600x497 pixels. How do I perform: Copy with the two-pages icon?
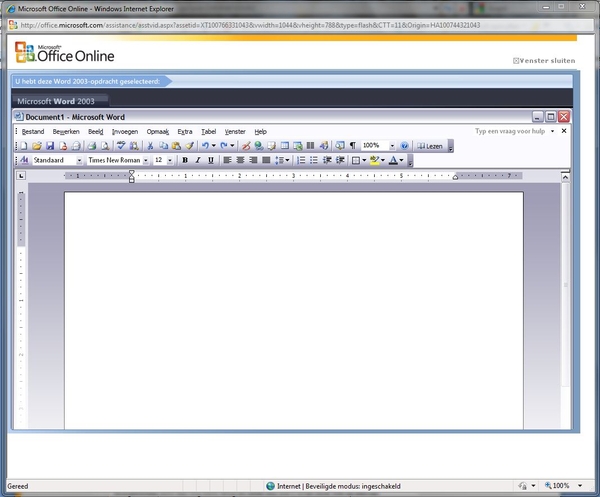163,146
